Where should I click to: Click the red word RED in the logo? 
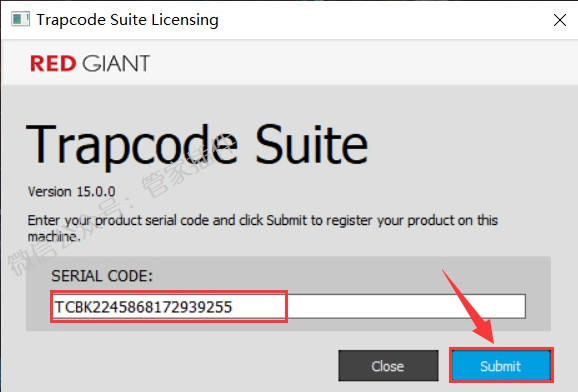[53, 63]
